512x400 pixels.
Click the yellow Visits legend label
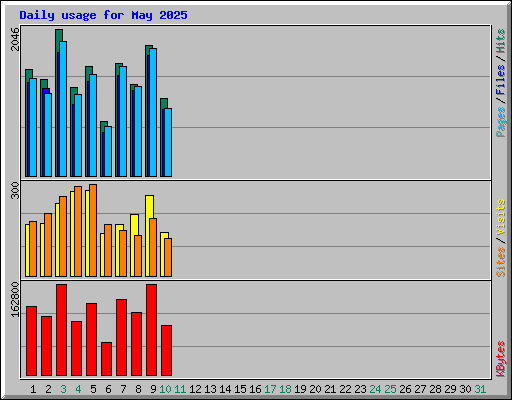click(x=501, y=217)
